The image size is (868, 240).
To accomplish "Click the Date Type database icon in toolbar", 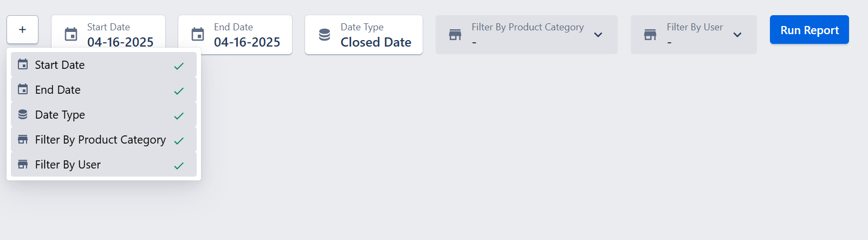I will [x=325, y=35].
